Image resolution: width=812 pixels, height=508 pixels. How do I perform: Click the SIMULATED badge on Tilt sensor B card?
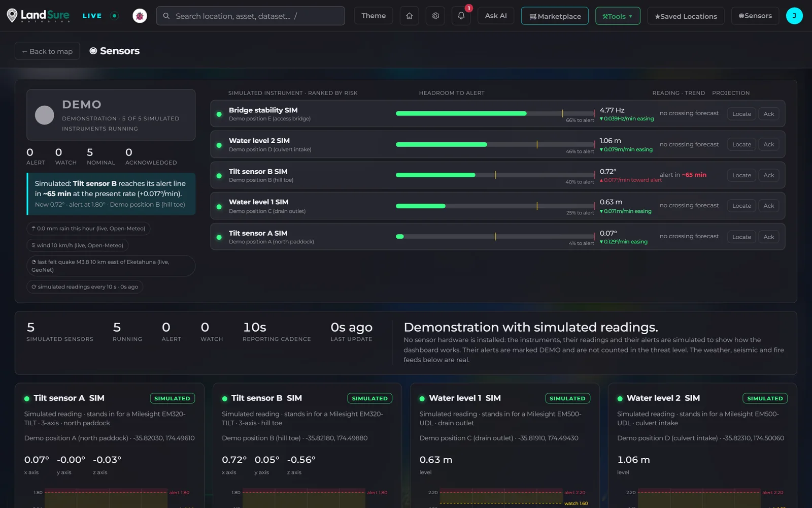pos(369,398)
